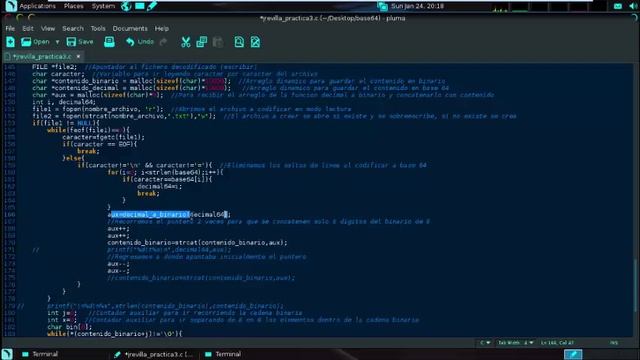
Task: Click the Ln/Col position in the status bar
Action: coord(558,343)
